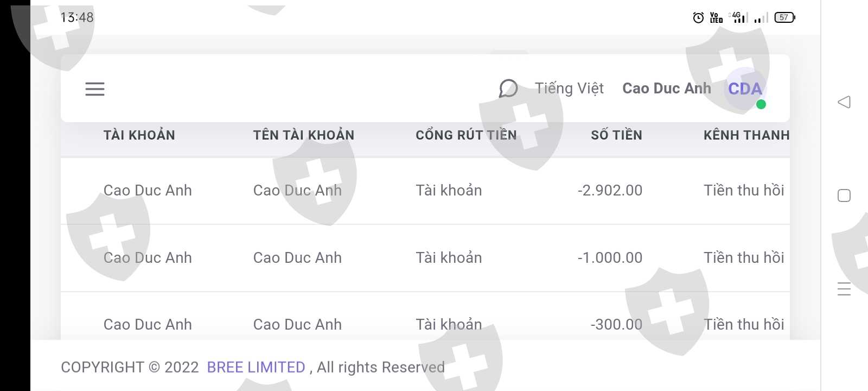The image size is (868, 391).
Task: Select the -2.902.00 amount cell
Action: coord(610,191)
